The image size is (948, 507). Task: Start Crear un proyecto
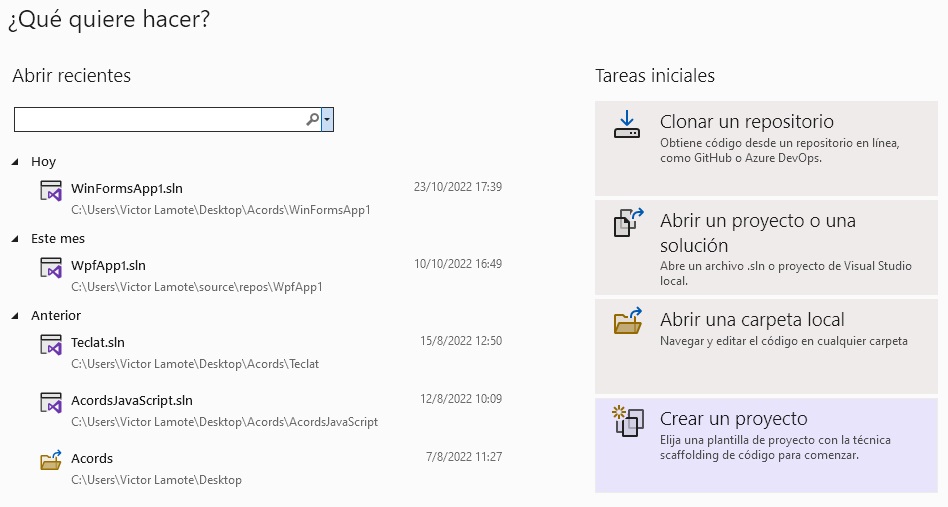[x=766, y=445]
